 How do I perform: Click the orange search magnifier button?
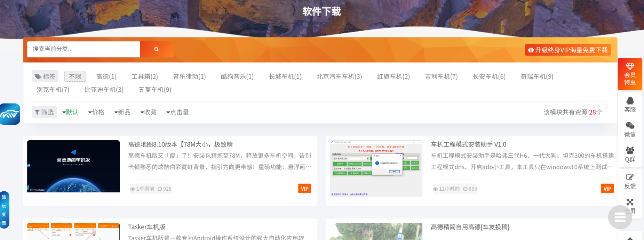click(157, 49)
